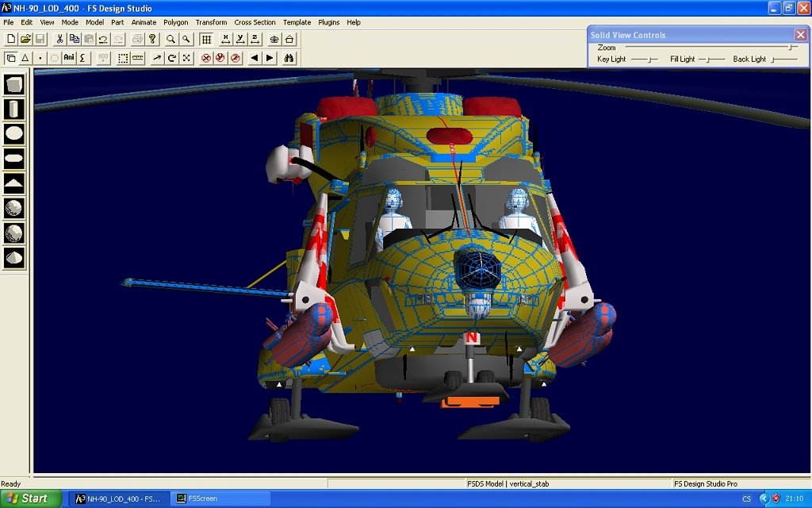Viewport: 812px width, 508px height.
Task: Click the 'Ready' status bar text
Action: click(10, 483)
